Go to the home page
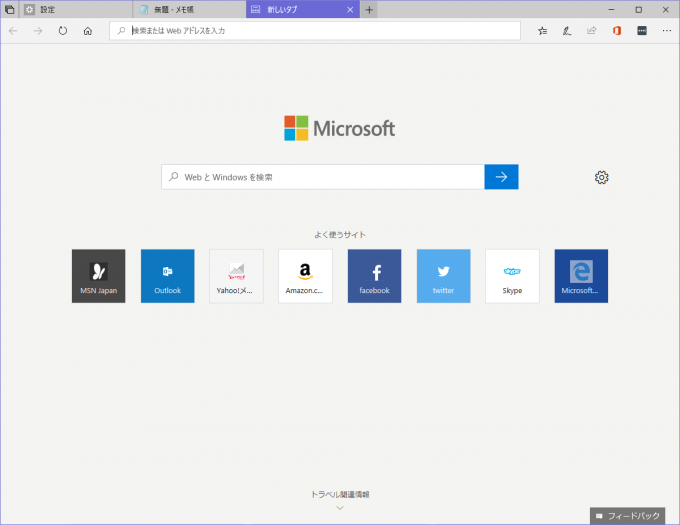The width and height of the screenshot is (680, 525). coord(88,31)
